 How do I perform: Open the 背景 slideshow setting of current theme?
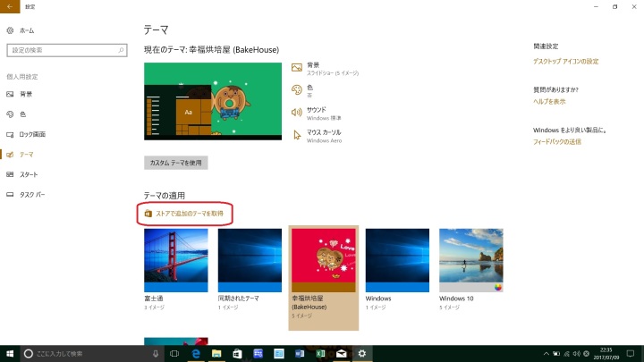[325, 69]
